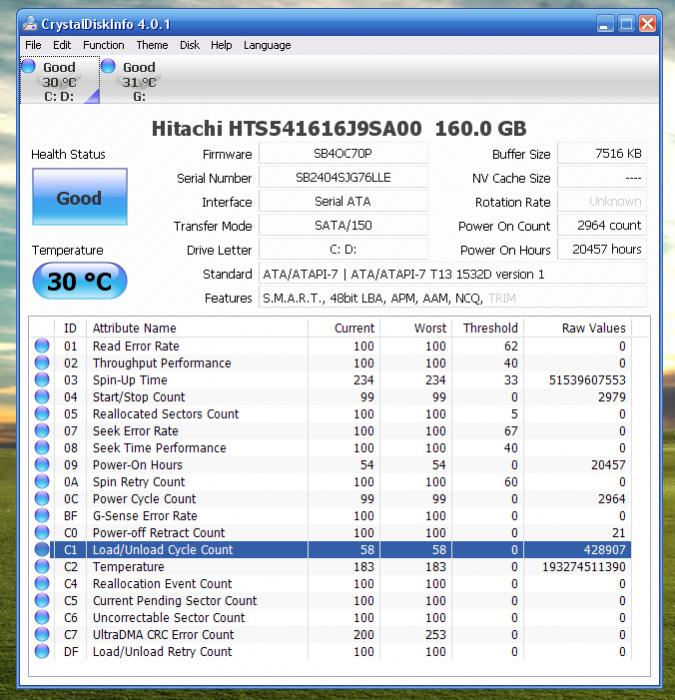Screen dimensions: 675x700
Task: Select the C: D: disk tab
Action: pyautogui.click(x=60, y=80)
